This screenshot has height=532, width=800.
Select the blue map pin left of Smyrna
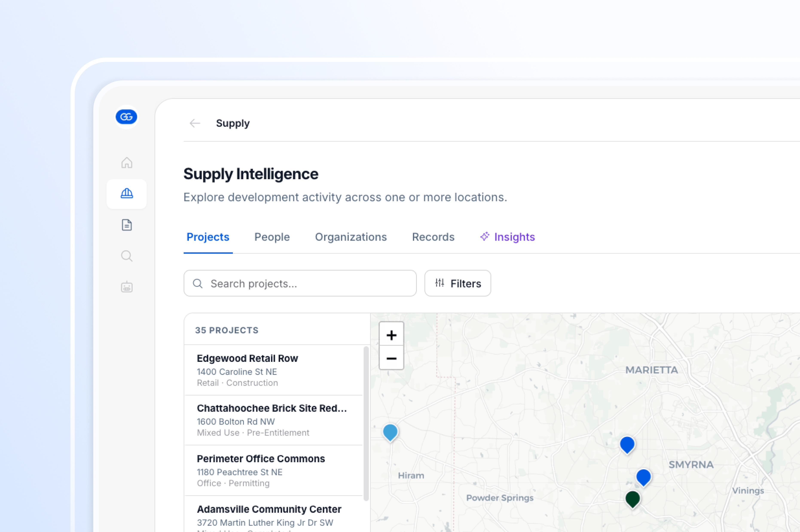643,477
